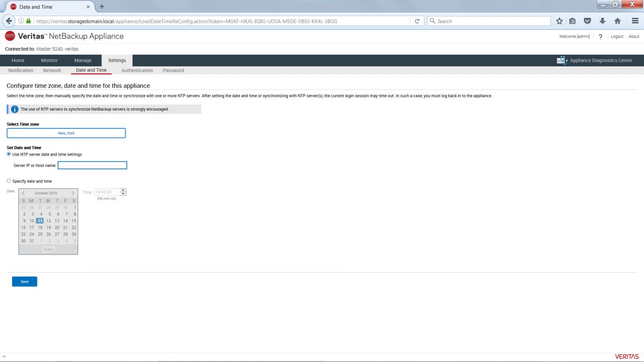Click the blue info icon beside NTP notice
644x362 pixels.
coord(14,109)
